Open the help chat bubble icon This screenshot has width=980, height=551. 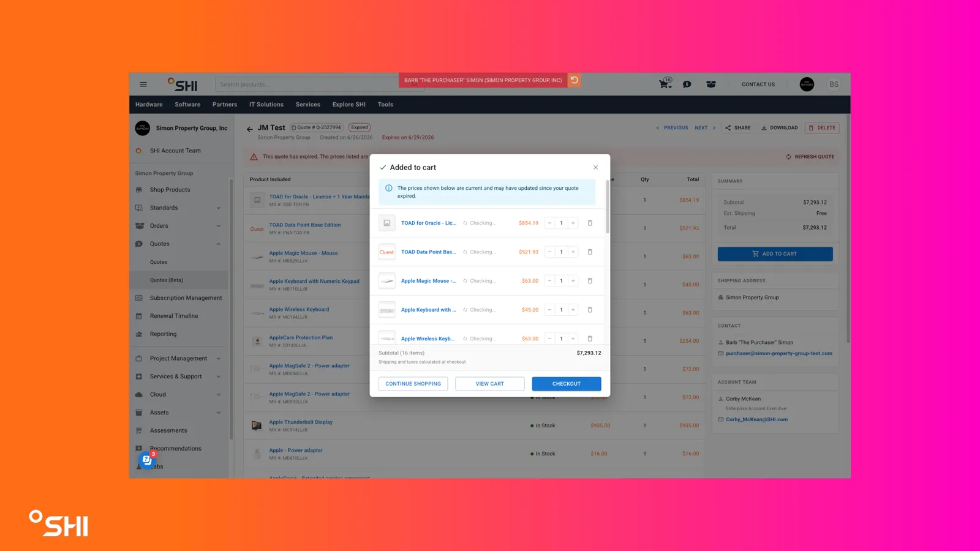tap(147, 459)
